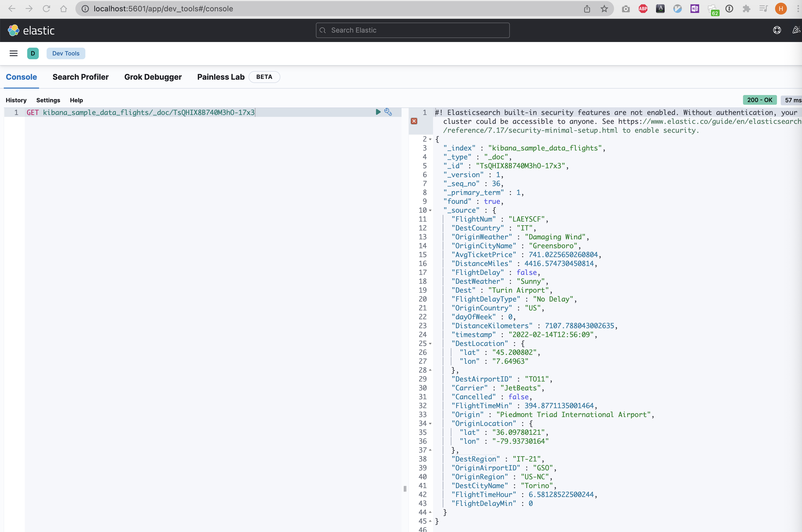The image size is (802, 532).
Task: Open the OneNote clipper extension
Action: [x=695, y=9]
